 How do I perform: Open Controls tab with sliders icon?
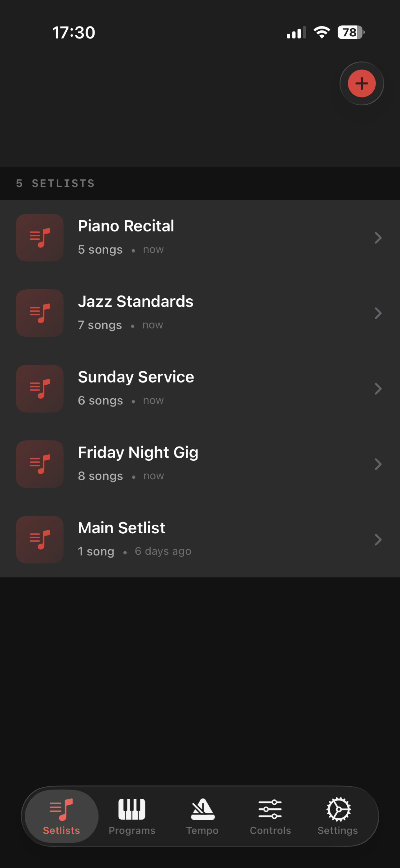[270, 816]
